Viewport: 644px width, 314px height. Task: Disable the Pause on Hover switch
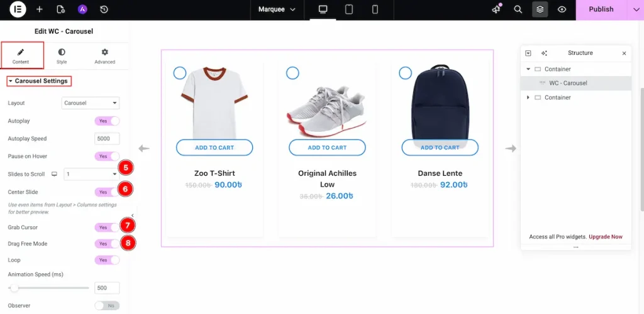coord(107,156)
